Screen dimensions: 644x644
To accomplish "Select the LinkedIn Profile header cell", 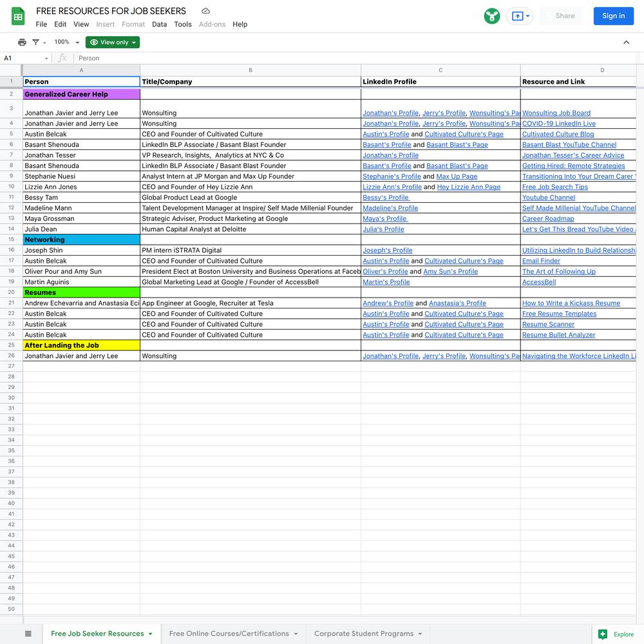I will [440, 82].
